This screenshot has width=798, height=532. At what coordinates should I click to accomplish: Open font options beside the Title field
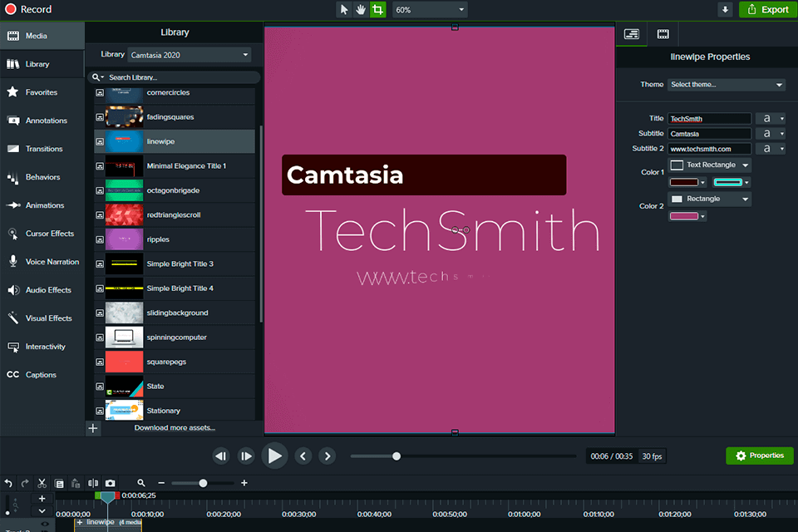[771, 119]
